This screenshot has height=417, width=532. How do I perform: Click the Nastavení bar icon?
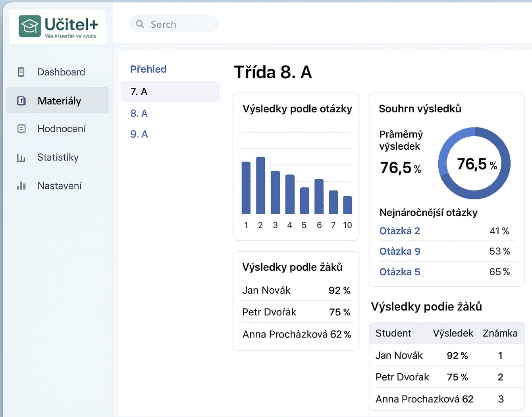click(x=21, y=186)
